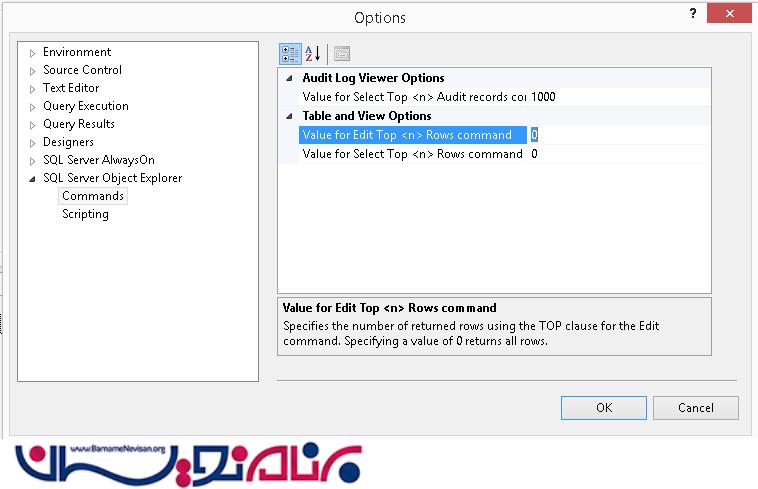Open the Property Pages toolbar icon
Screen dimensions: 758x489
click(x=342, y=54)
